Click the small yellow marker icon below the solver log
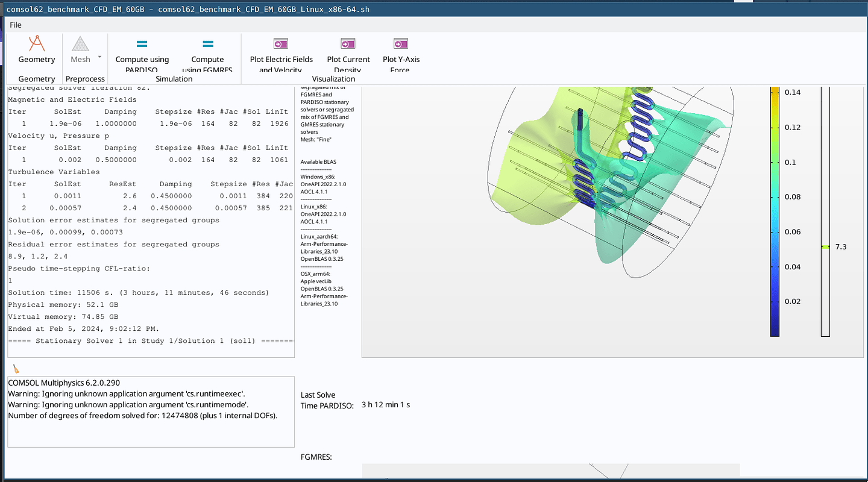The height and width of the screenshot is (482, 868). pyautogui.click(x=14, y=368)
